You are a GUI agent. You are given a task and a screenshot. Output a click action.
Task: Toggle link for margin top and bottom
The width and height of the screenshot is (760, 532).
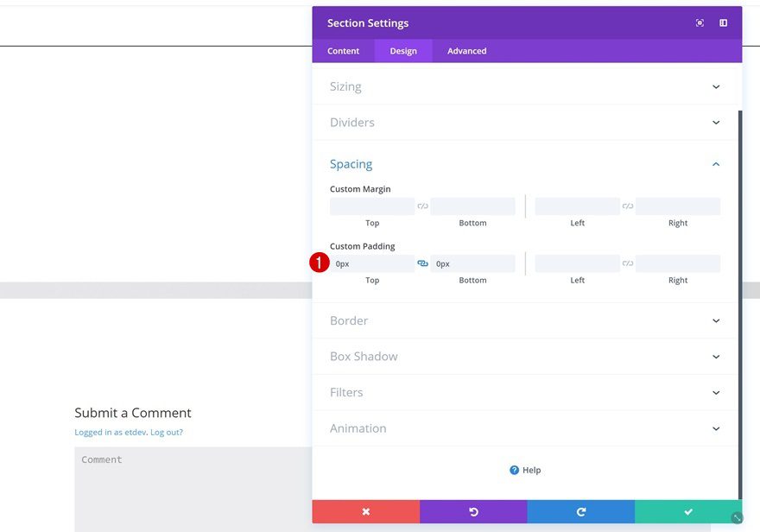[x=422, y=206]
